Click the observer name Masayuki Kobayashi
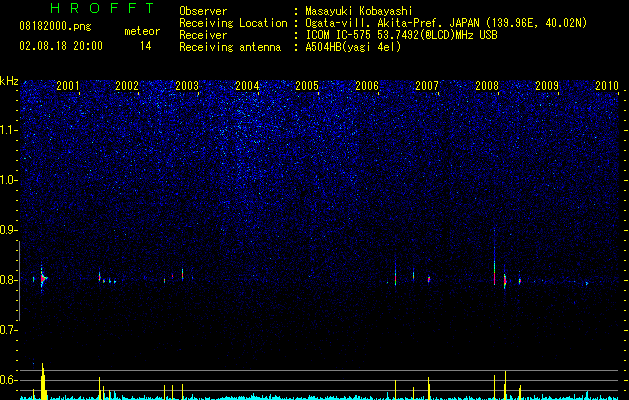This screenshot has width=629, height=400. point(359,11)
